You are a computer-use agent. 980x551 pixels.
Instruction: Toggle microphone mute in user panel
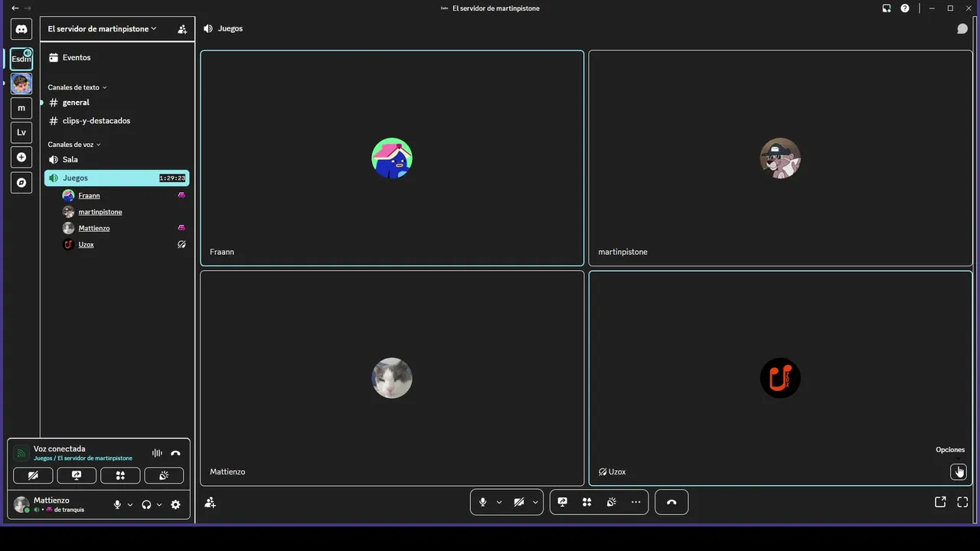tap(117, 505)
